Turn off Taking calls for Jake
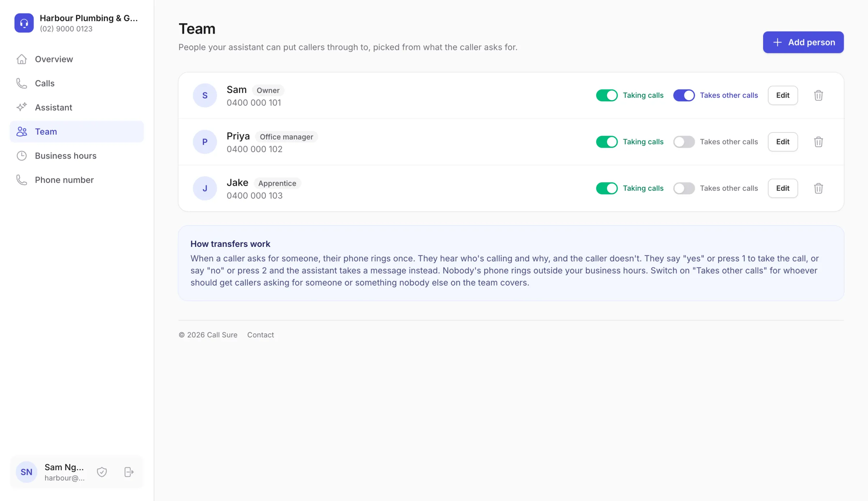Viewport: 868px width, 501px height. click(x=607, y=188)
